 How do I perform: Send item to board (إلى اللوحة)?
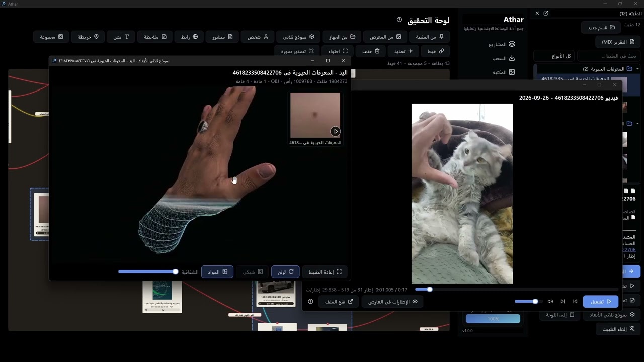coord(560,315)
